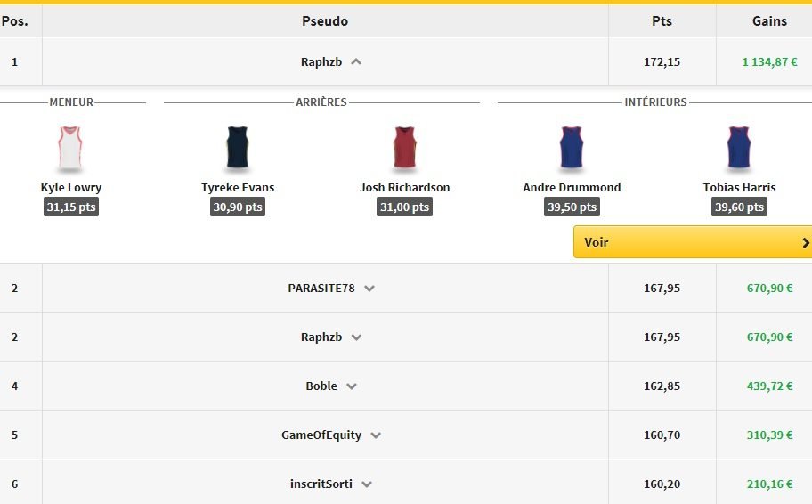This screenshot has width=812, height=504.
Task: Expand Boble's lineup chevron
Action: coord(352,386)
